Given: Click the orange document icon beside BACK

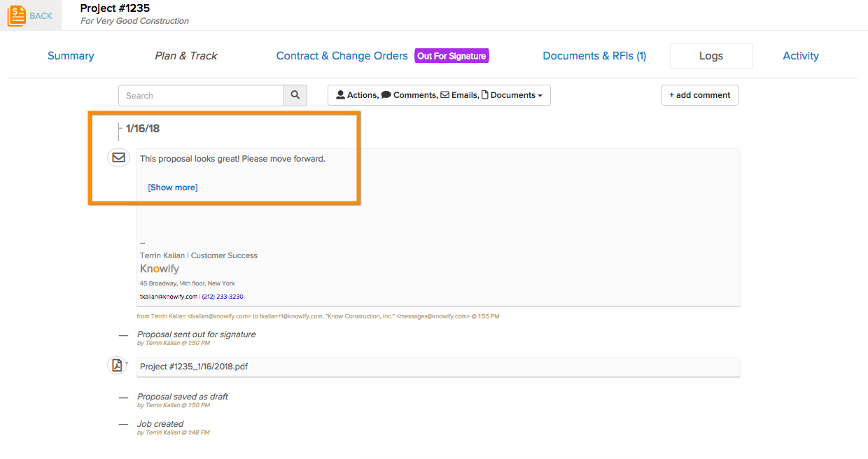Looking at the screenshot, I should (15, 15).
